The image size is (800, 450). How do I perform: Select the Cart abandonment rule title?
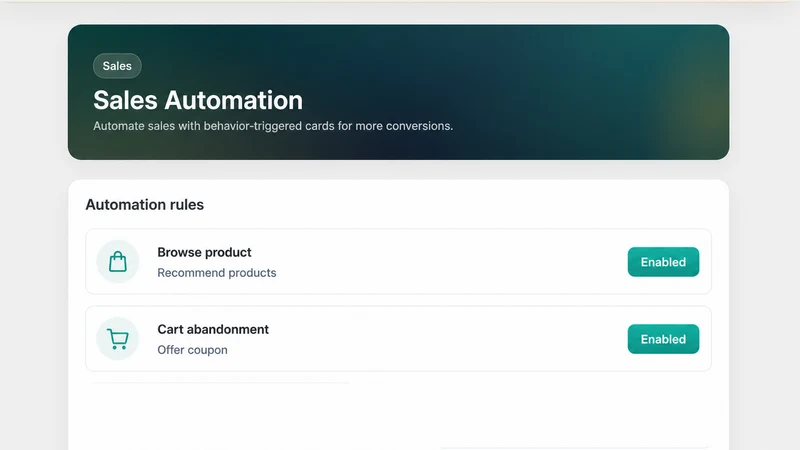tap(213, 329)
